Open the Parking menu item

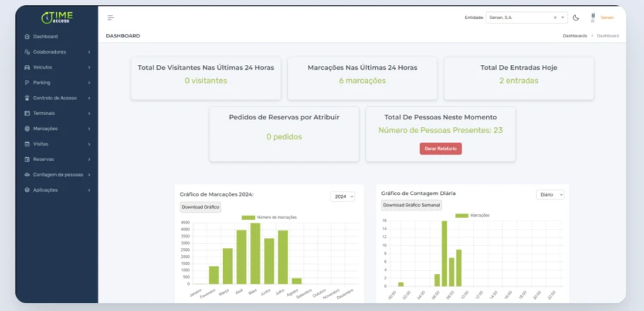[x=57, y=83]
